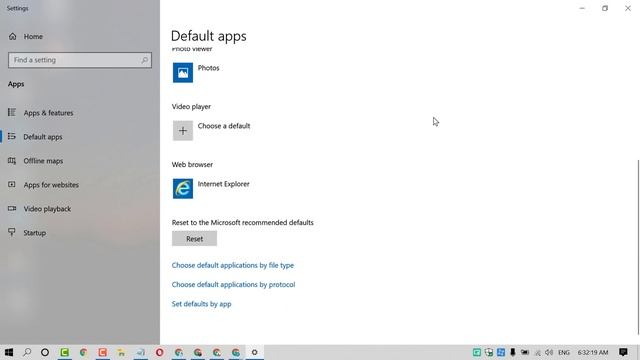640x360 pixels.
Task: Click the ENG language indicator
Action: pos(564,352)
